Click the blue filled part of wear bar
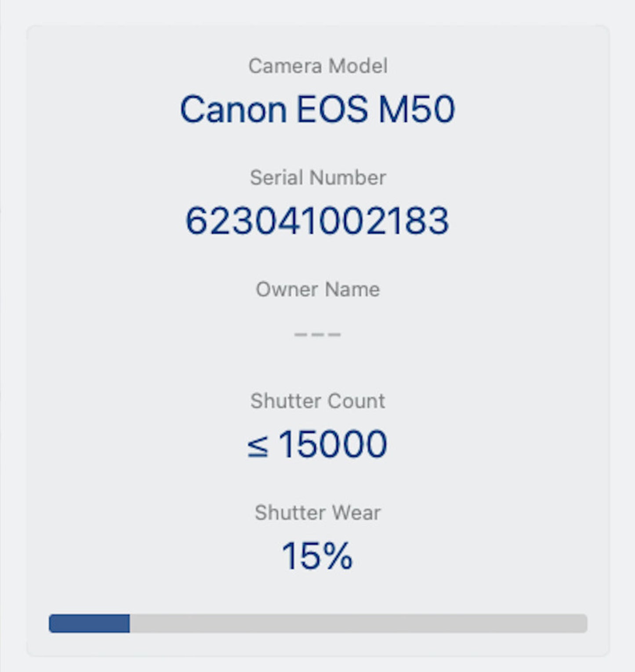The image size is (635, 672). [89, 624]
